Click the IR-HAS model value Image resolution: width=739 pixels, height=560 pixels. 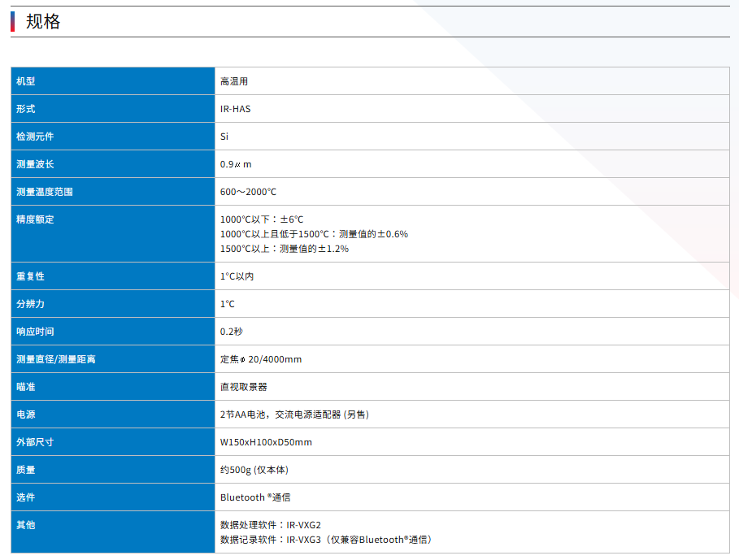click(x=235, y=109)
